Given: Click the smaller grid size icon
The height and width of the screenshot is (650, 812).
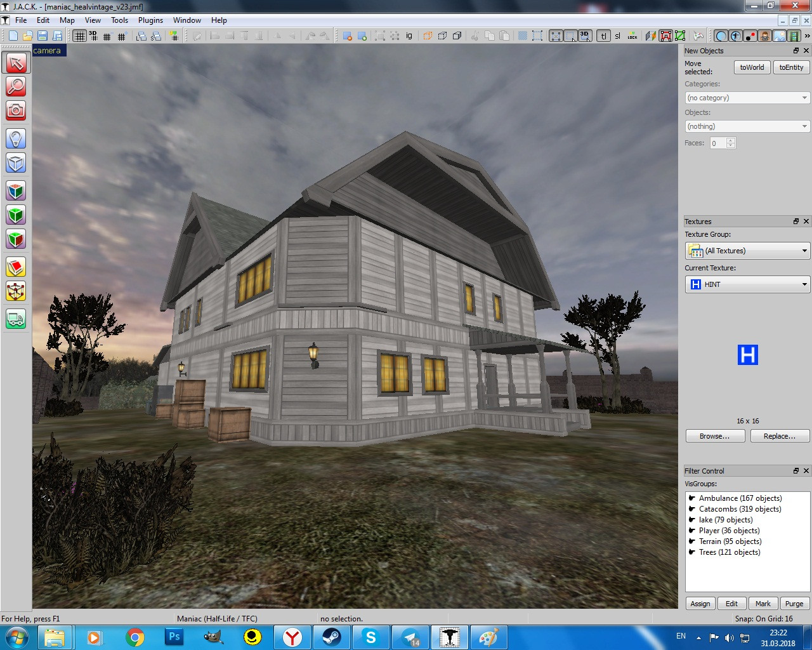Looking at the screenshot, I should click(x=107, y=36).
